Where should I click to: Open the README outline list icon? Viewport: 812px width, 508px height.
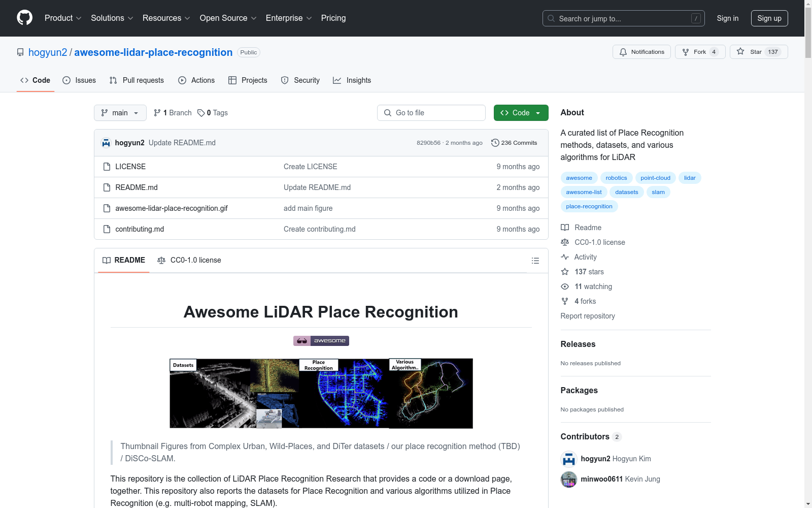tap(535, 261)
